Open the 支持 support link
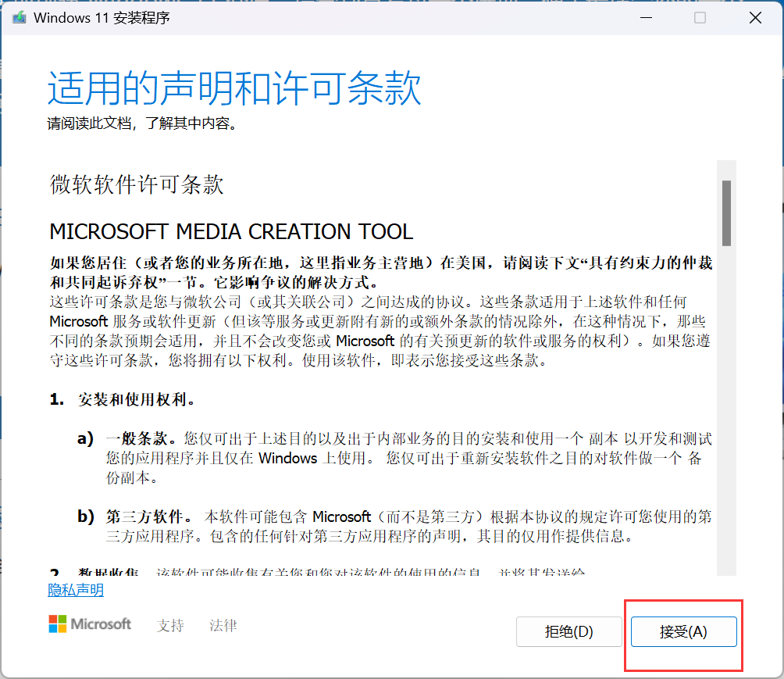This screenshot has width=784, height=679. (x=170, y=625)
